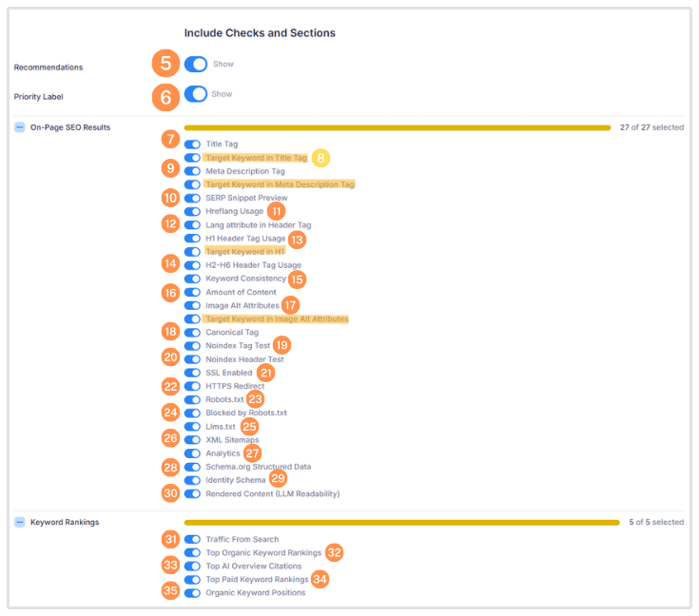Click the Keyword Rankings selection bar
This screenshot has width=699, height=616.
397,522
